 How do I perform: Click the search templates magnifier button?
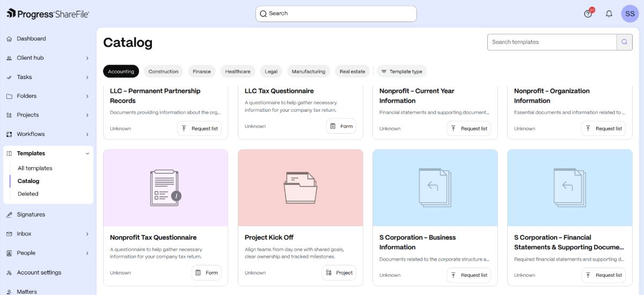(625, 42)
